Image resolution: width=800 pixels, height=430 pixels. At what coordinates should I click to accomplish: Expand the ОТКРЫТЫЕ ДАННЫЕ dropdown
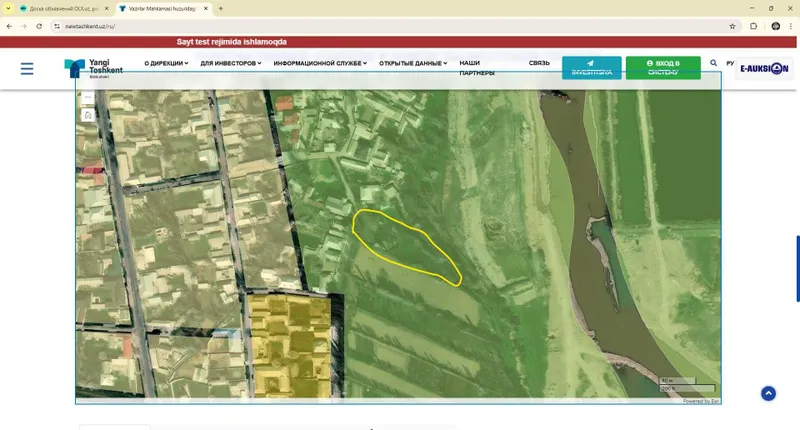413,63
